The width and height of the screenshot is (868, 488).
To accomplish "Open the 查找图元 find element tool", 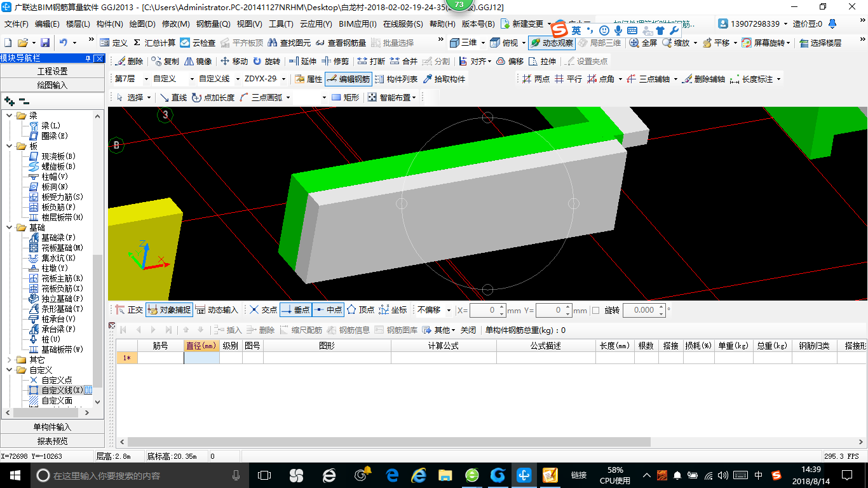I will coord(289,43).
